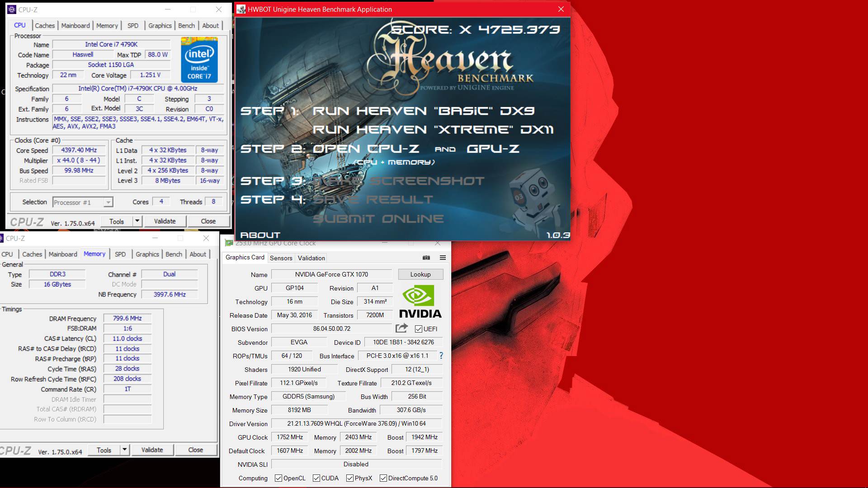The image size is (868, 488).
Task: Click the HWBOT Heaven window title icon
Action: click(241, 9)
